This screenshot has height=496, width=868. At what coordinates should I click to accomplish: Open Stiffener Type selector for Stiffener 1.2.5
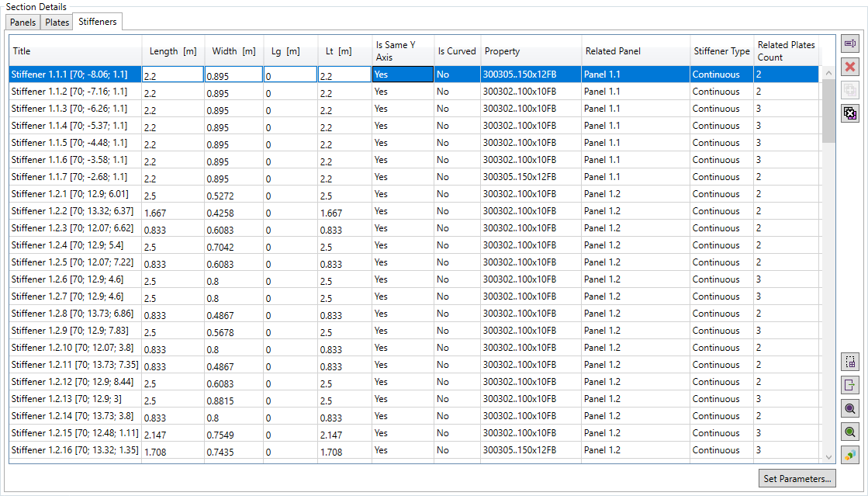click(721, 262)
